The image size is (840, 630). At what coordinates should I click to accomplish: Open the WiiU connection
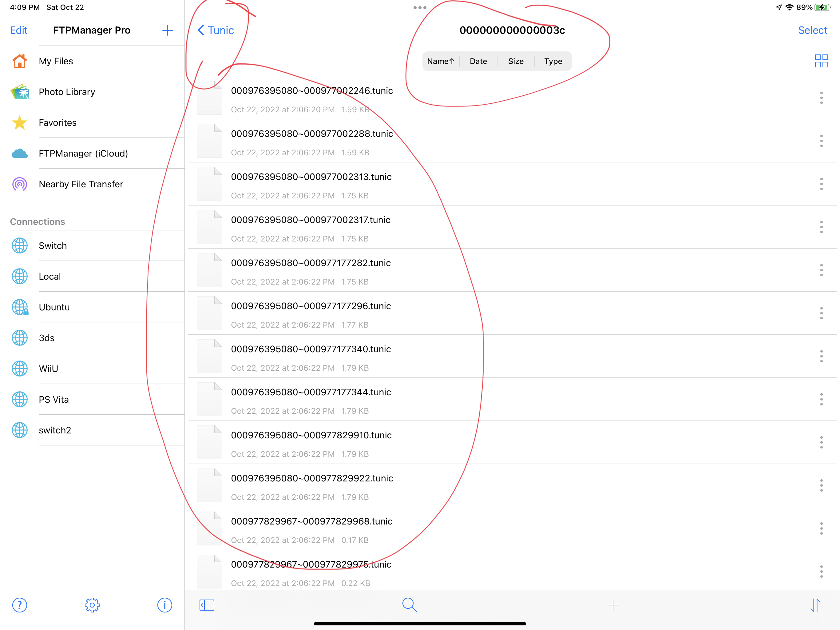92,369
